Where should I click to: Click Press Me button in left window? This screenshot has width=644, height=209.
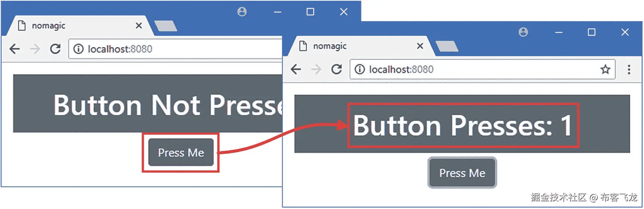coord(181,152)
